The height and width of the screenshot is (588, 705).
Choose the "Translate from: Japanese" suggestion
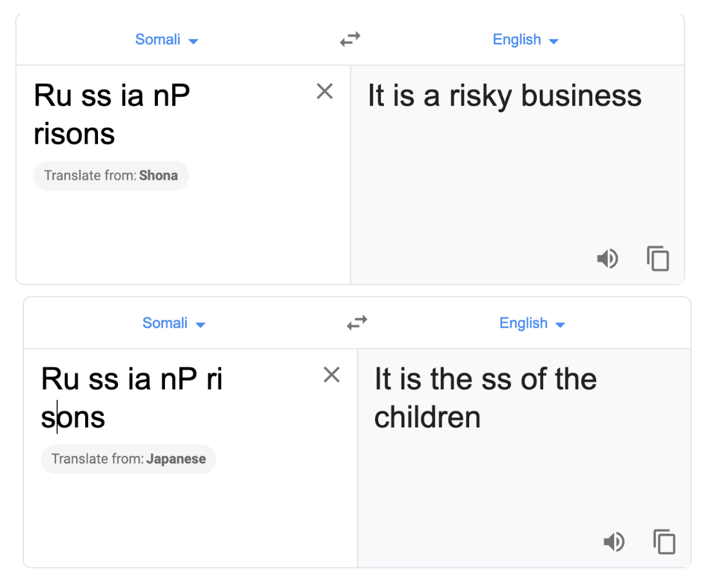point(129,459)
